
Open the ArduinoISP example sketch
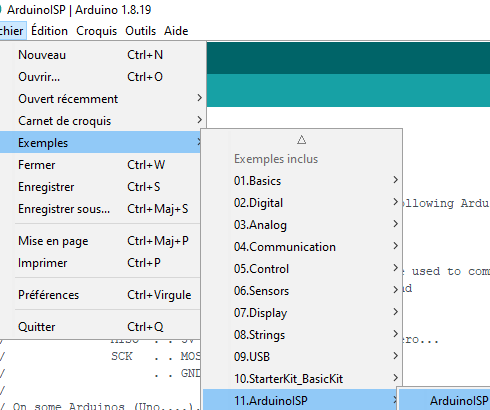tap(445, 400)
